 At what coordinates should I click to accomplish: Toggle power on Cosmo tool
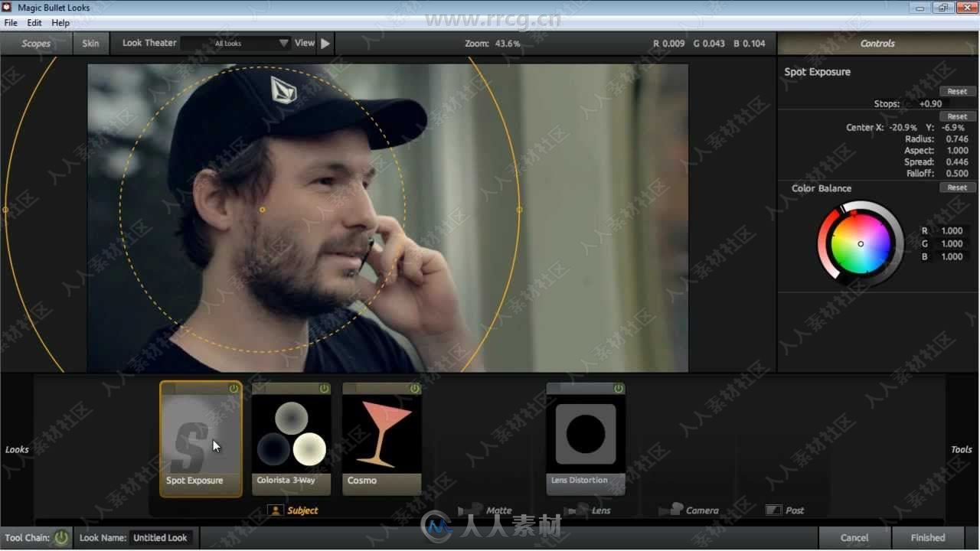coord(414,389)
